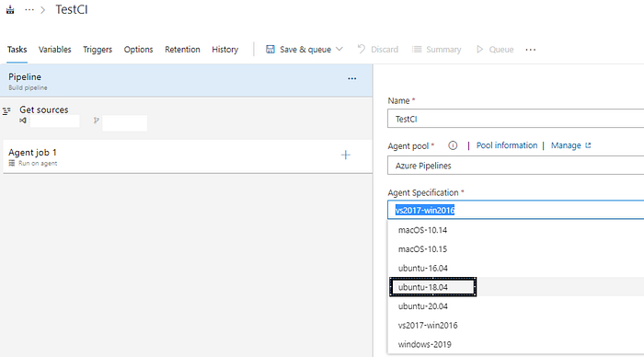The width and height of the screenshot is (644, 357).
Task: Expand the Save & queue chevron
Action: pos(339,50)
